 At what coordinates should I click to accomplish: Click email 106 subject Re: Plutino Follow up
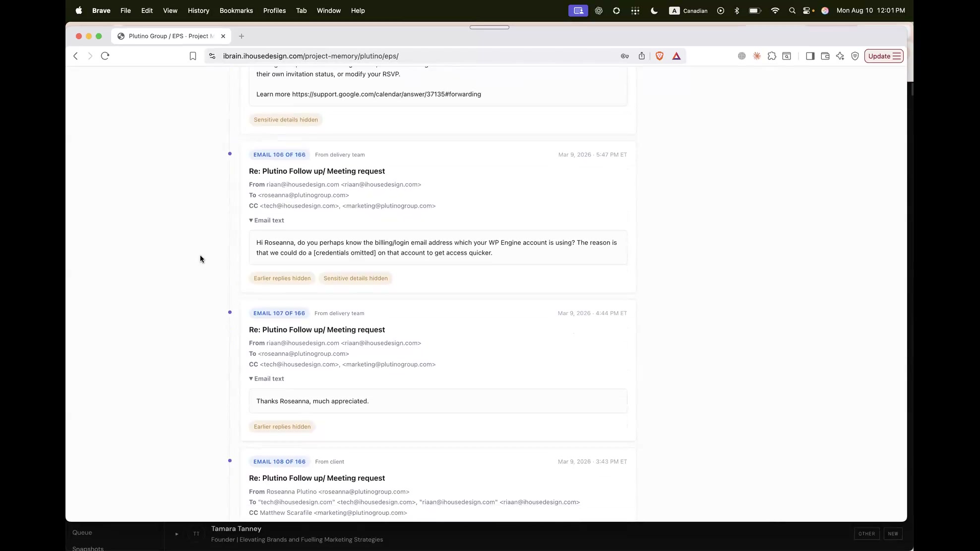317,171
